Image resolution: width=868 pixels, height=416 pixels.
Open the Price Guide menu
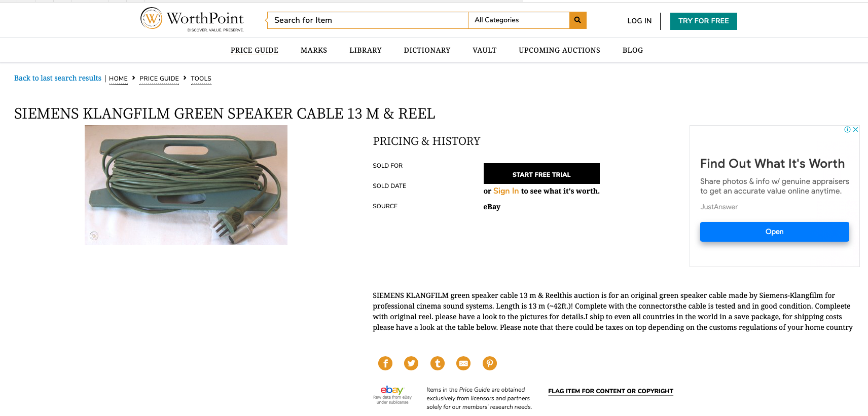[x=254, y=50]
